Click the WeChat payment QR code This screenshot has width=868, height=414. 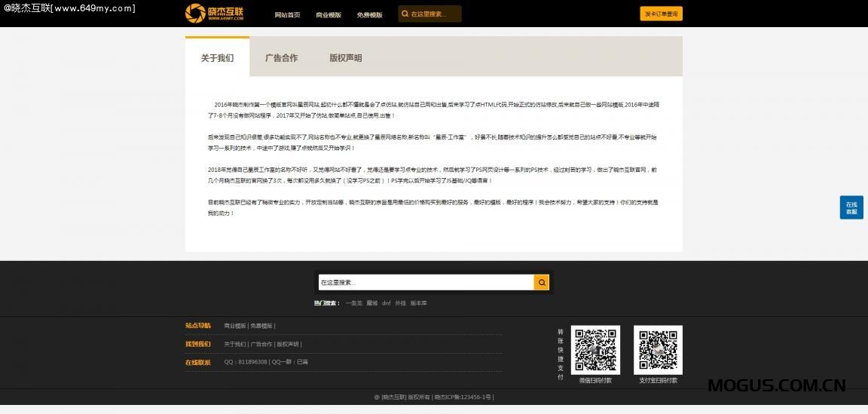tap(595, 350)
